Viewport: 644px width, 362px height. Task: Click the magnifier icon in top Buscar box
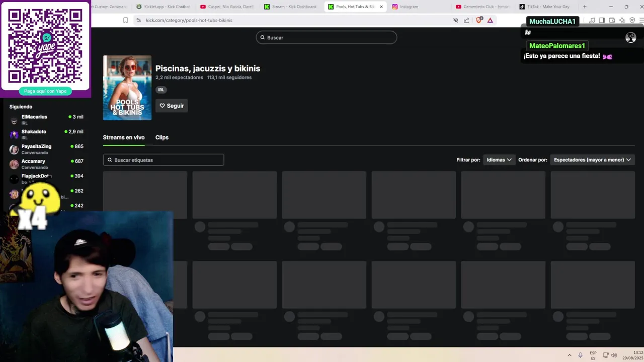pos(263,38)
